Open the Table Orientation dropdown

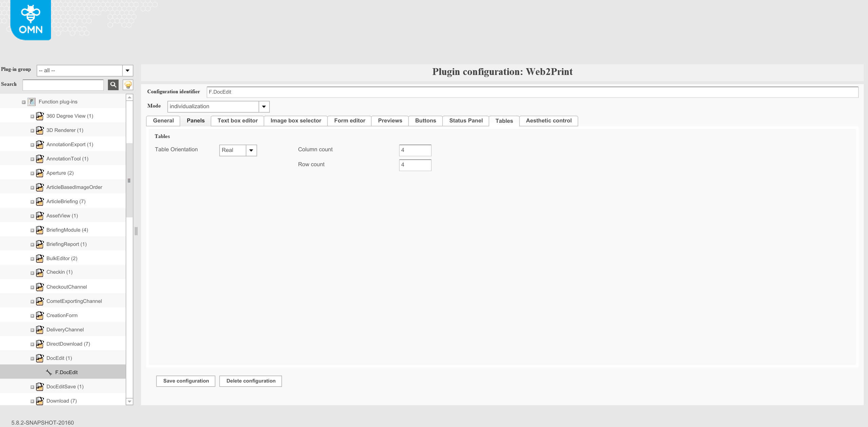point(251,150)
